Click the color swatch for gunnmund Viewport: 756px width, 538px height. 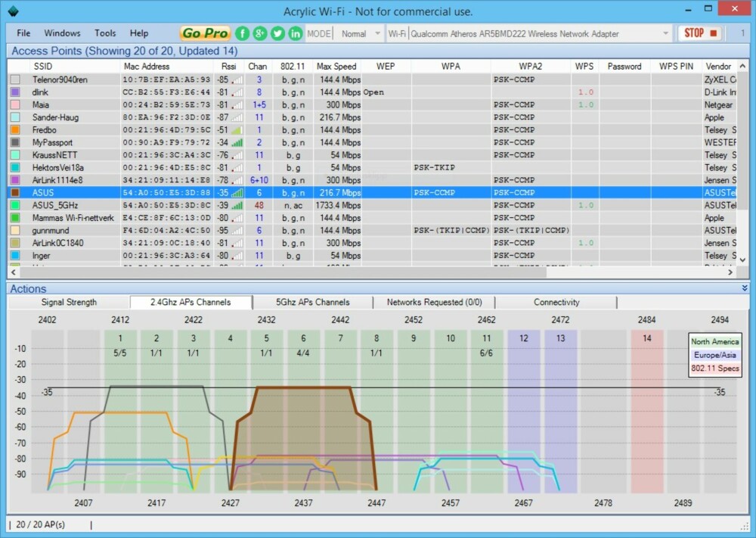pyautogui.click(x=15, y=230)
